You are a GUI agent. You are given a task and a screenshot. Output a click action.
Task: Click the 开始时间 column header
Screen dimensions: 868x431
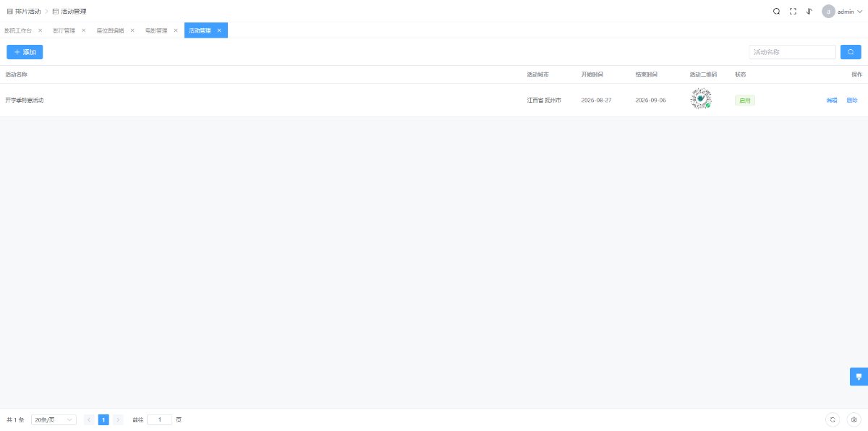(592, 74)
